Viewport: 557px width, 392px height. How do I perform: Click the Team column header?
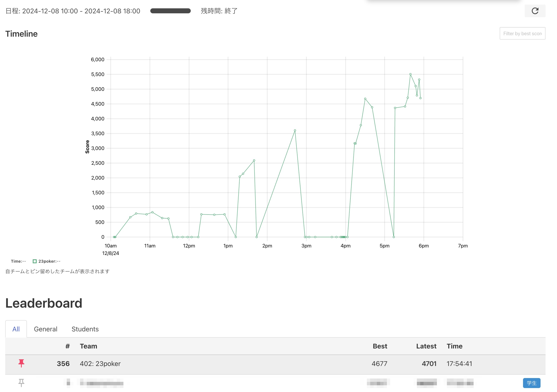point(89,346)
